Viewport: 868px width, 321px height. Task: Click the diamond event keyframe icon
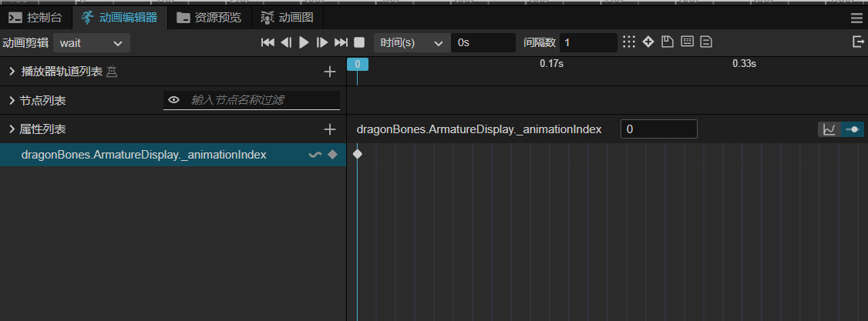pos(648,42)
